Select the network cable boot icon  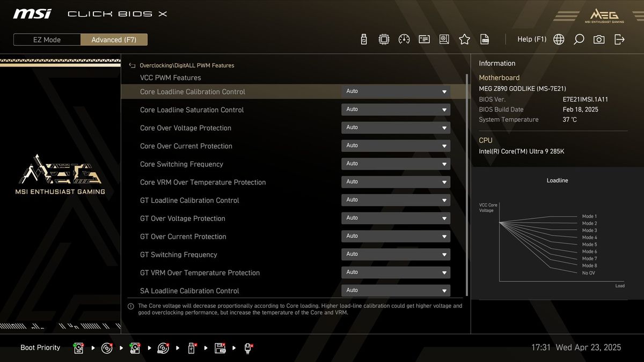248,348
